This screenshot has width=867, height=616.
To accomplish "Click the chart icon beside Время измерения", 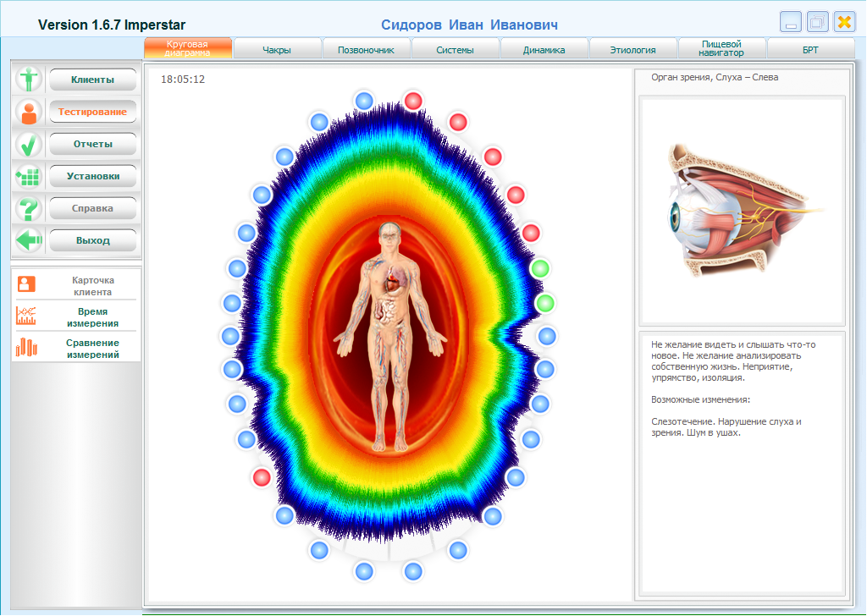I will click(x=26, y=316).
